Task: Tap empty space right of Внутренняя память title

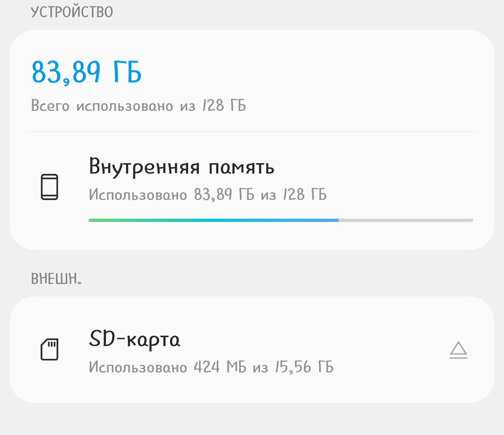Action: (373, 167)
